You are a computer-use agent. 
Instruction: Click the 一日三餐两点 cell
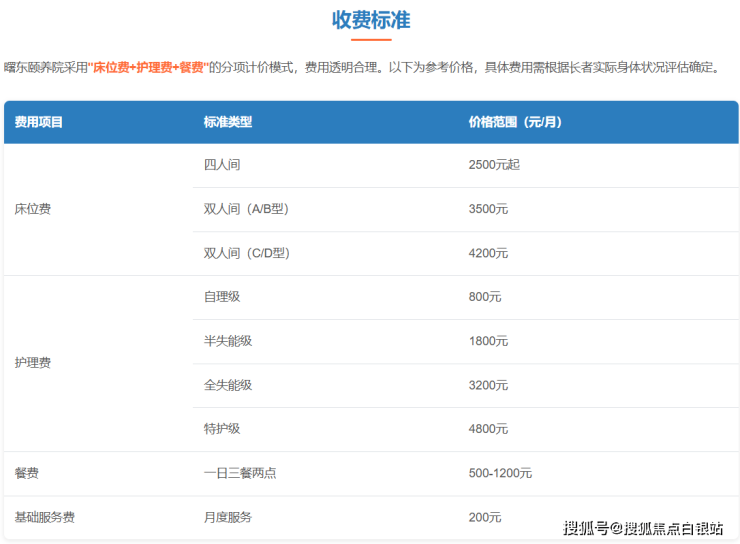(x=326, y=473)
